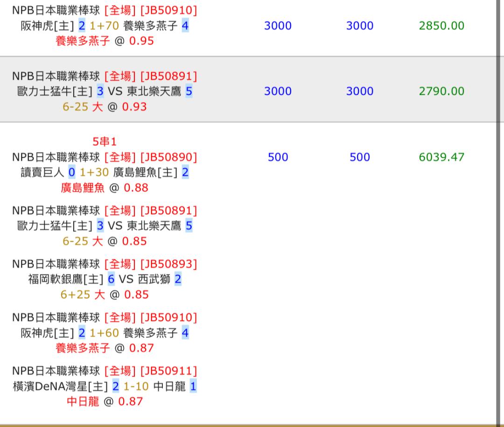Click the 養樂多燕子 @ 0.87 selection
This screenshot has height=427, width=504.
(105, 348)
